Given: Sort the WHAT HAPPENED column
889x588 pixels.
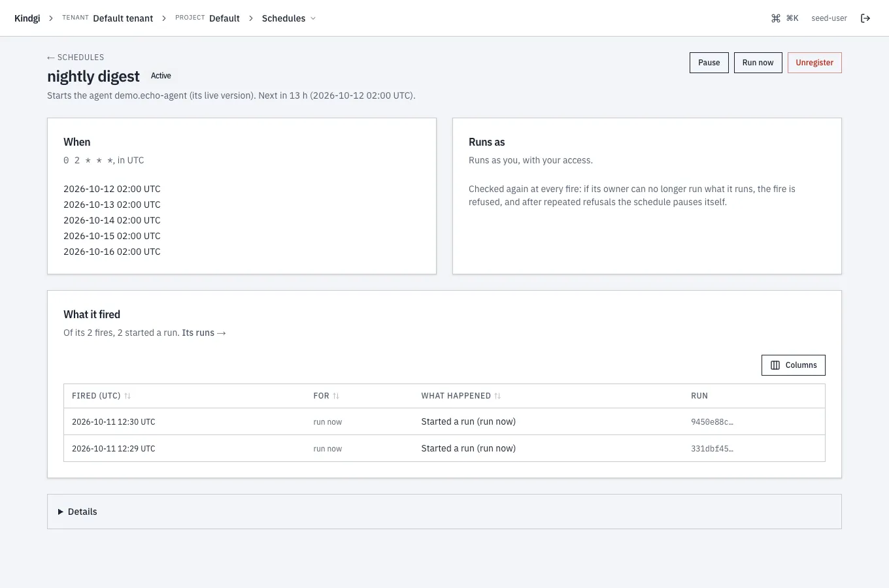Looking at the screenshot, I should pos(497,396).
